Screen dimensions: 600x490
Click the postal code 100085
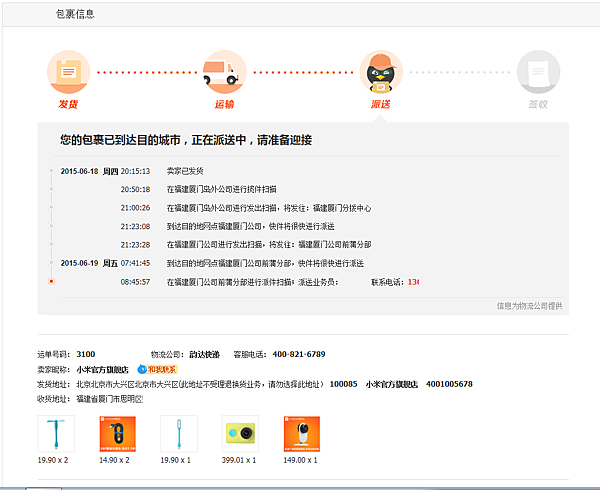343,384
